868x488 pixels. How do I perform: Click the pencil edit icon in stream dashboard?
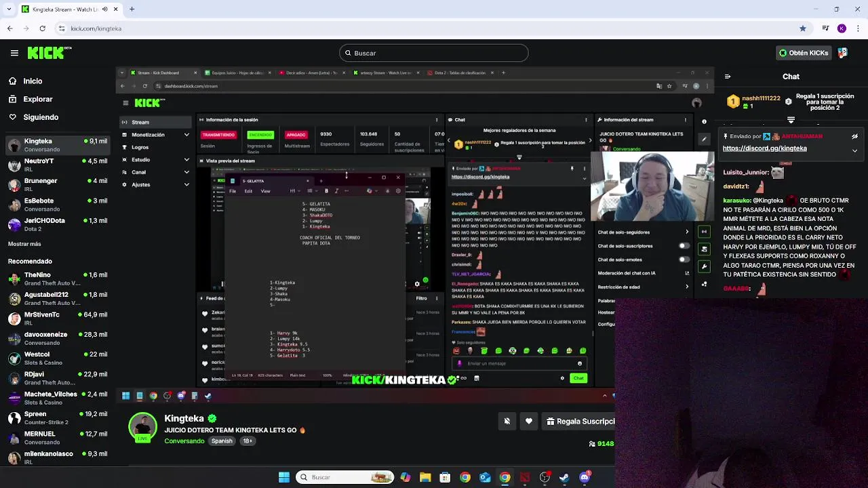[704, 139]
